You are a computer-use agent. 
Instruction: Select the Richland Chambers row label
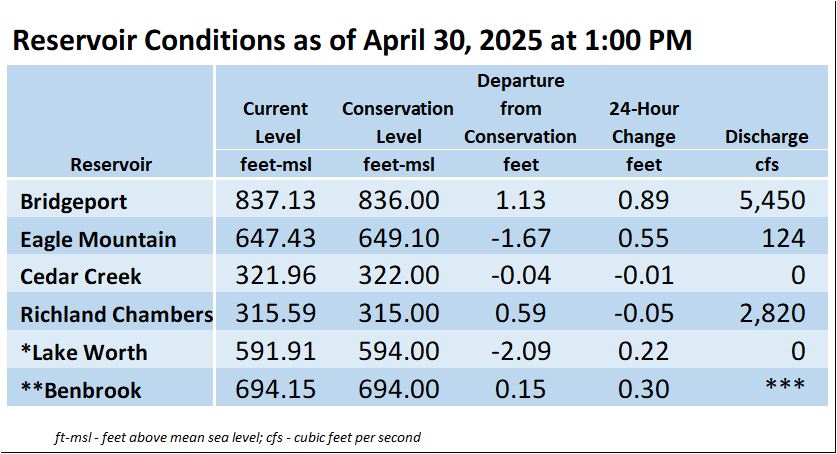click(x=116, y=314)
